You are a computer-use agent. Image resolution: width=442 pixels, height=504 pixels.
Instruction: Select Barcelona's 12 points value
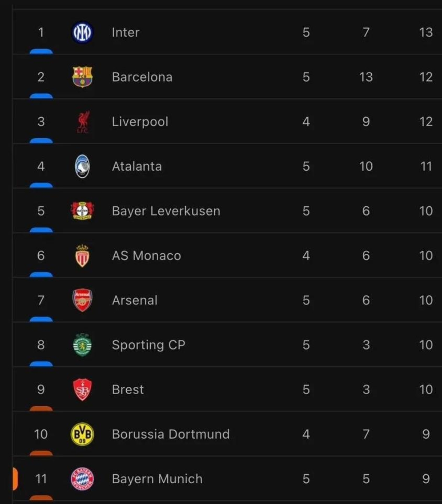(x=426, y=77)
